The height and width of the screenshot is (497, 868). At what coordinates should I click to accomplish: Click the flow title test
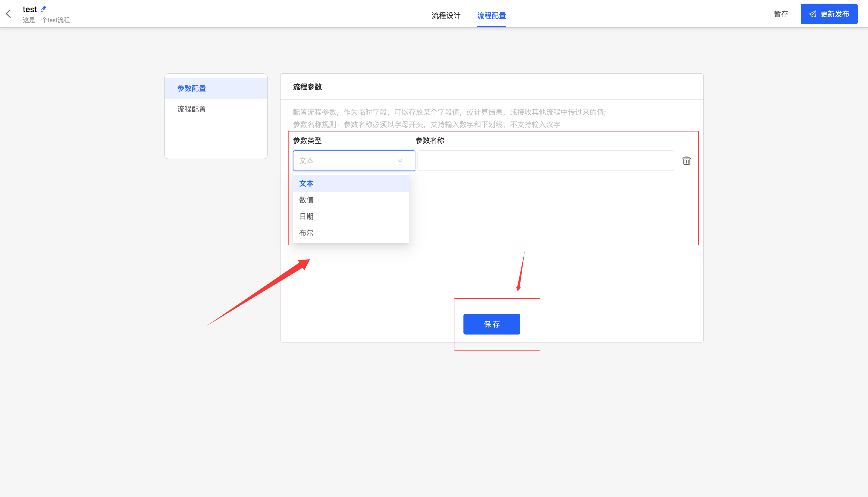30,9
